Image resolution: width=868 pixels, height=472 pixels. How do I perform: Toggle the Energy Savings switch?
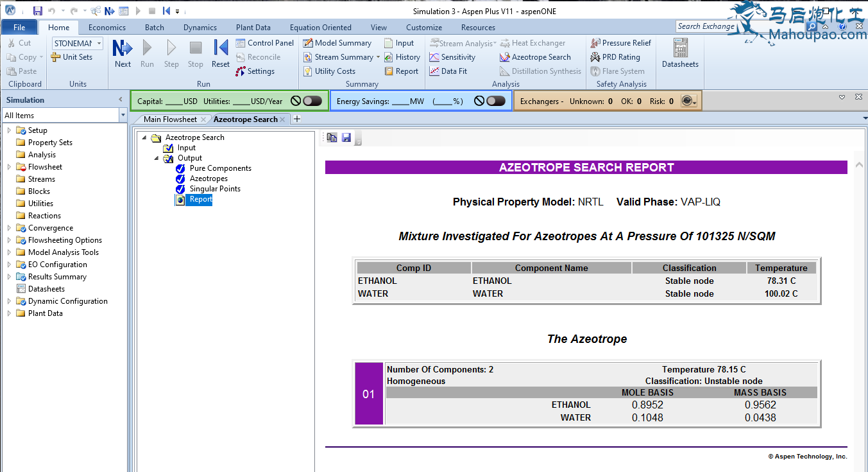tap(495, 101)
